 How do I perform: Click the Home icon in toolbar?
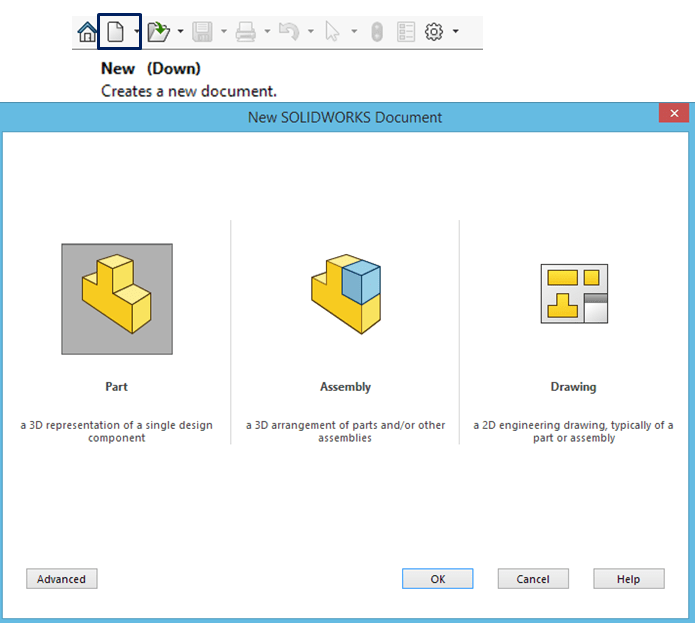coord(87,32)
